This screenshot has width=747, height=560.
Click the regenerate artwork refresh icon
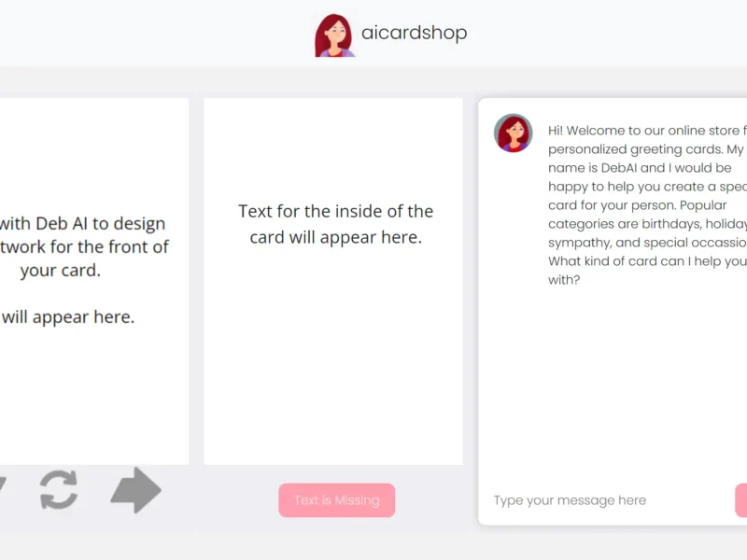point(59,490)
